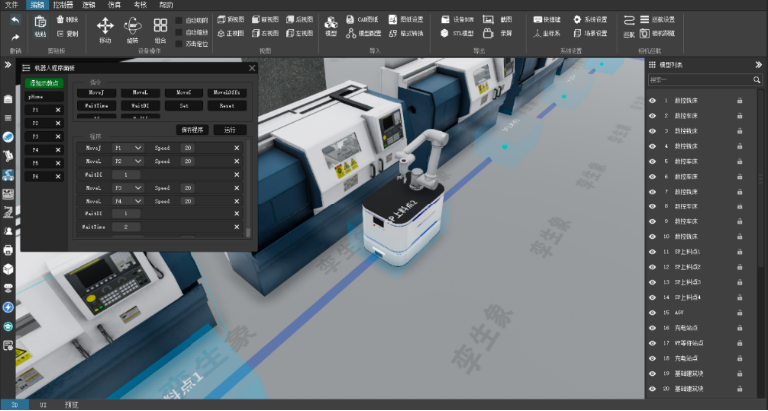Click the green 添加示教点 button
This screenshot has width=768, height=411.
pyautogui.click(x=44, y=83)
